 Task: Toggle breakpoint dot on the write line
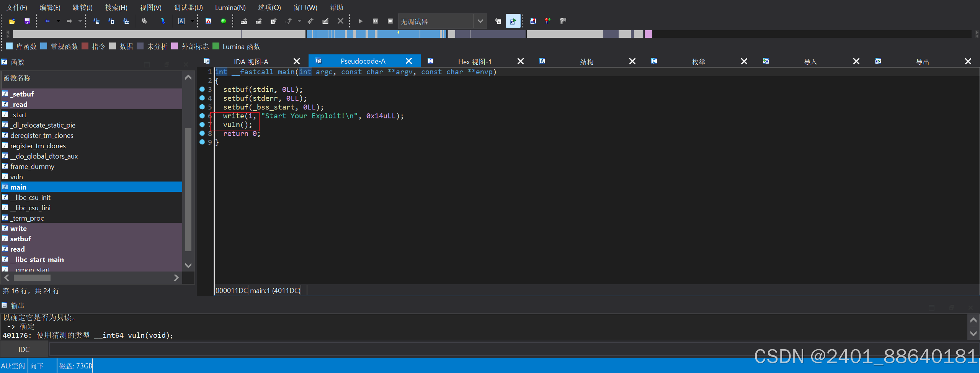coord(203,116)
